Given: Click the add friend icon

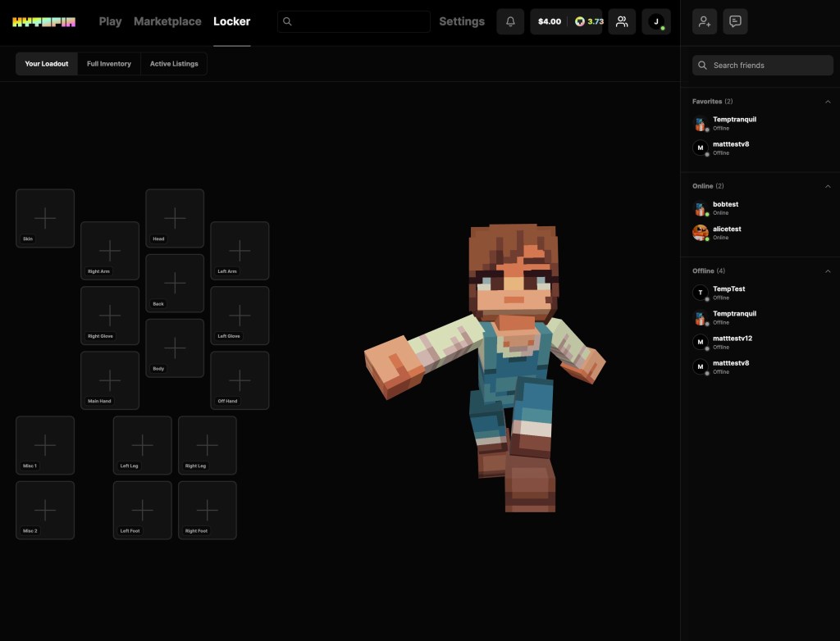Looking at the screenshot, I should (x=705, y=21).
